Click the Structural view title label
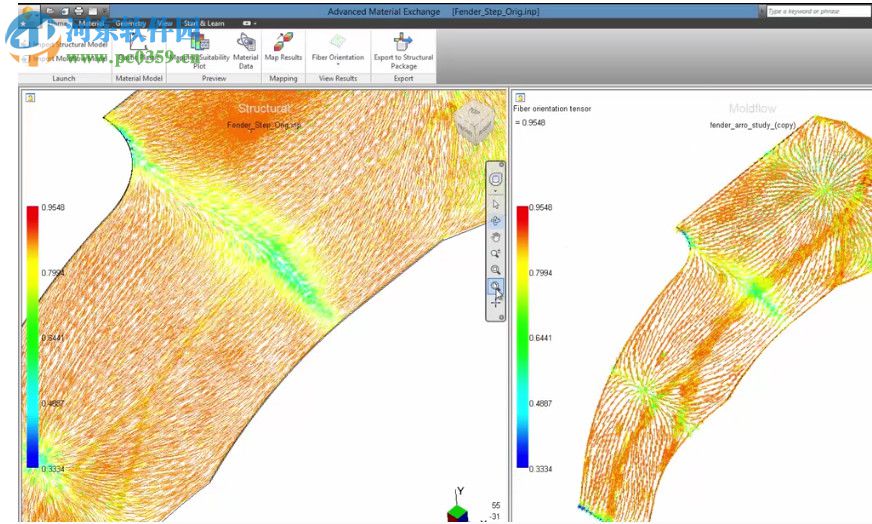Viewport: 872px width, 524px height. pyautogui.click(x=264, y=108)
